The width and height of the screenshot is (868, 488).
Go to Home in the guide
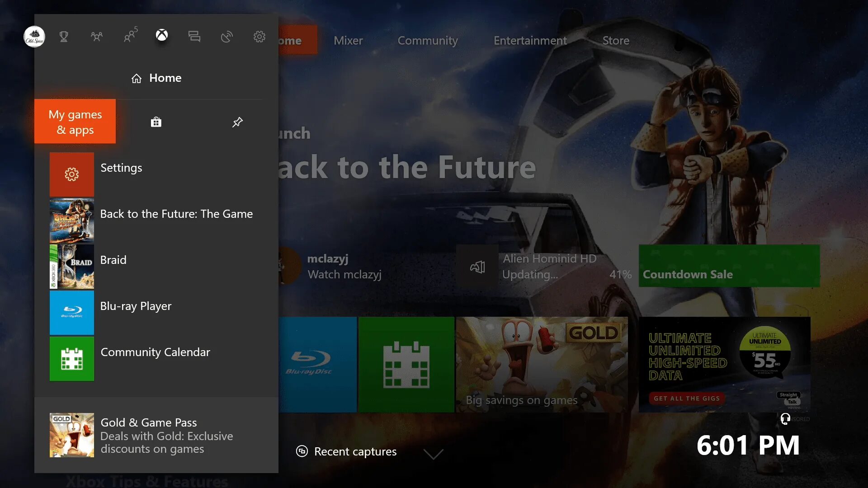(156, 78)
